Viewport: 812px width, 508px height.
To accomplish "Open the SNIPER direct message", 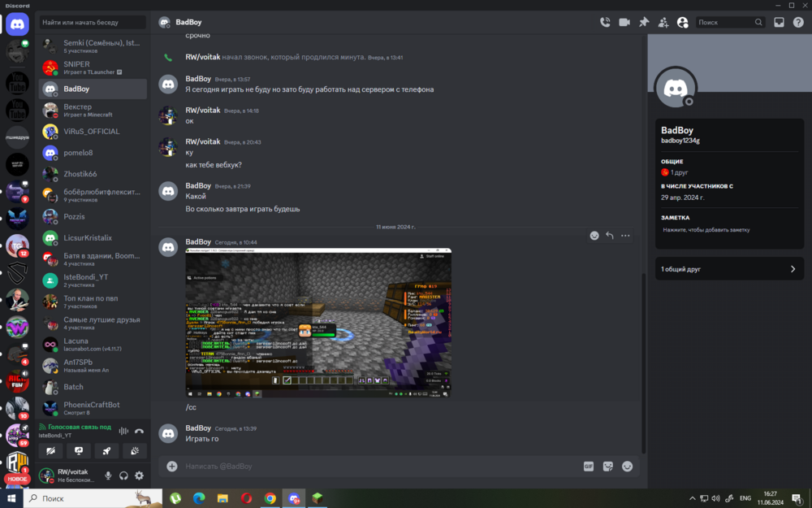I will pyautogui.click(x=93, y=67).
